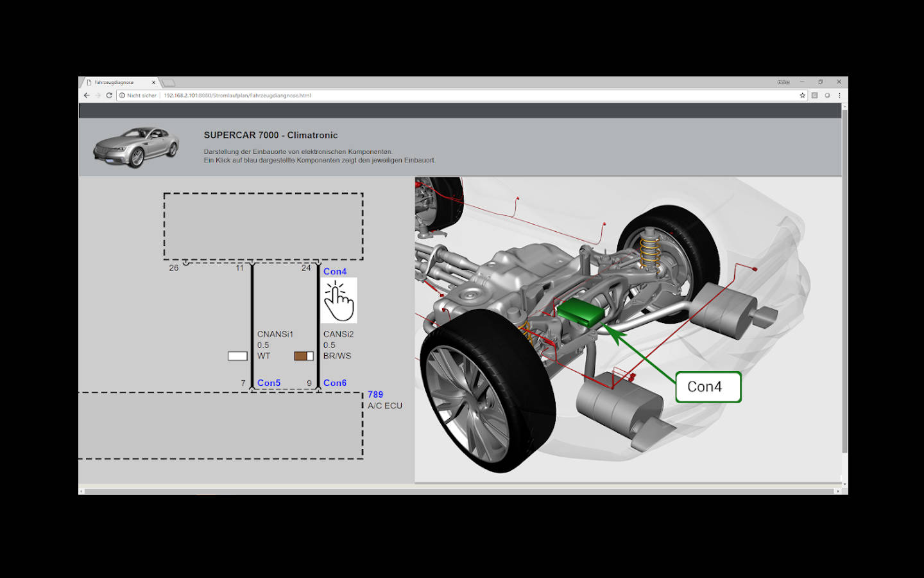Close the Fahrzeugdiagnose tab
The width and height of the screenshot is (924, 578).
click(153, 82)
